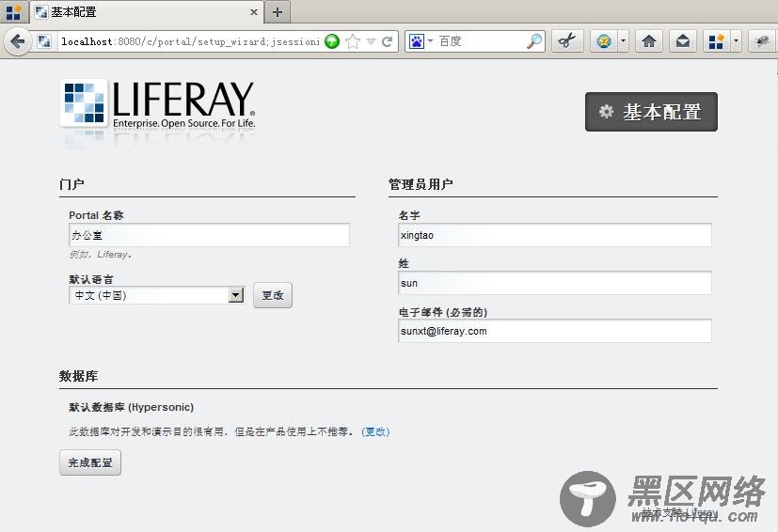Click the 默认数据库 (Hypersonic) text
This screenshot has width=778, height=532.
coord(131,407)
